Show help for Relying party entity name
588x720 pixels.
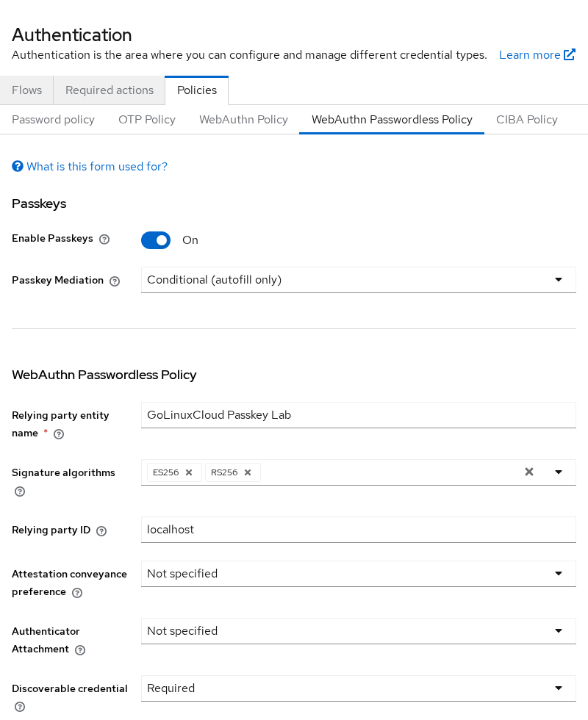click(x=59, y=434)
